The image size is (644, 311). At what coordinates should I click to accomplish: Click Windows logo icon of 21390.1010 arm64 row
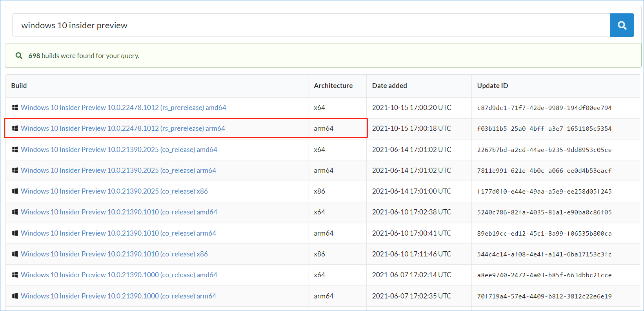click(x=15, y=233)
